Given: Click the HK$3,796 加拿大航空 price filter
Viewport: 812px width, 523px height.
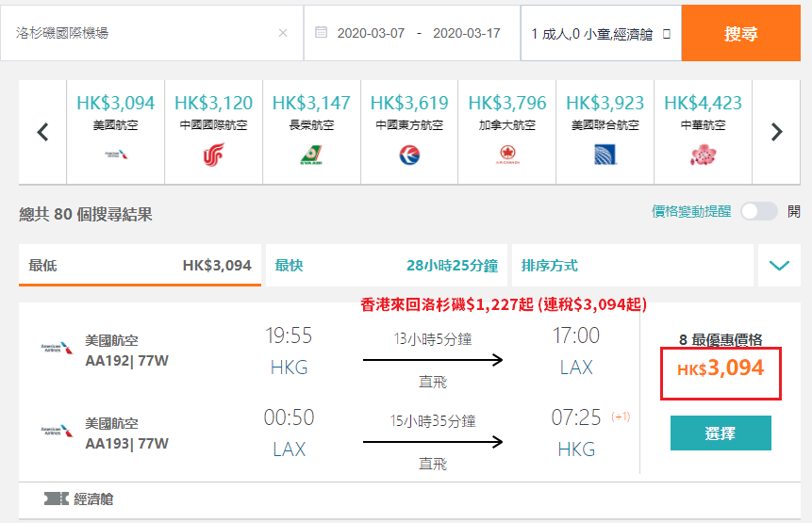Looking at the screenshot, I should tap(507, 132).
